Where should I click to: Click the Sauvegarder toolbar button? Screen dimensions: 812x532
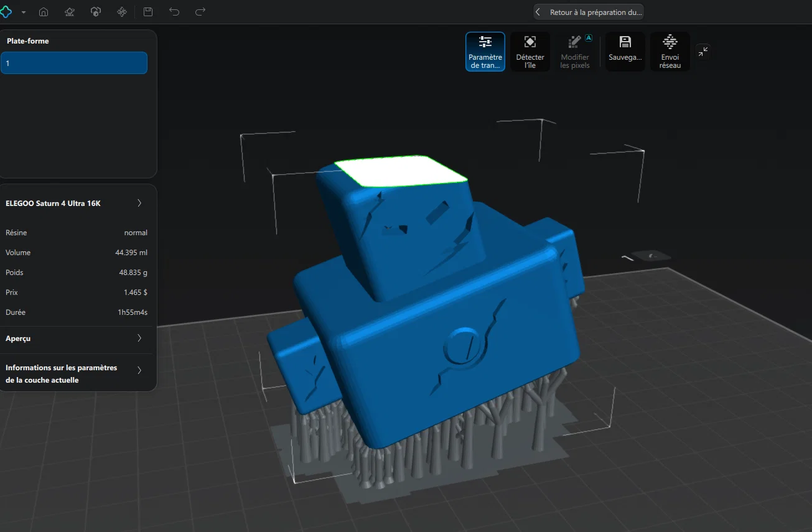click(x=625, y=52)
